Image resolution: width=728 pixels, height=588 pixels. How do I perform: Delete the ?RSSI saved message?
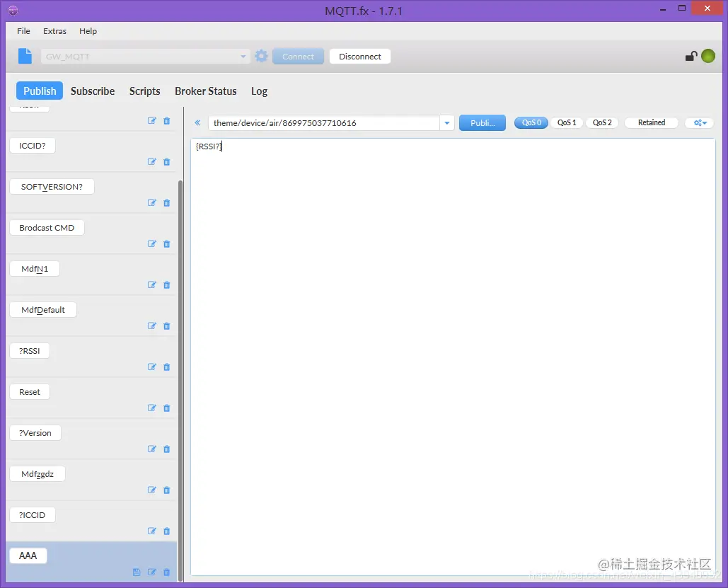click(x=167, y=367)
